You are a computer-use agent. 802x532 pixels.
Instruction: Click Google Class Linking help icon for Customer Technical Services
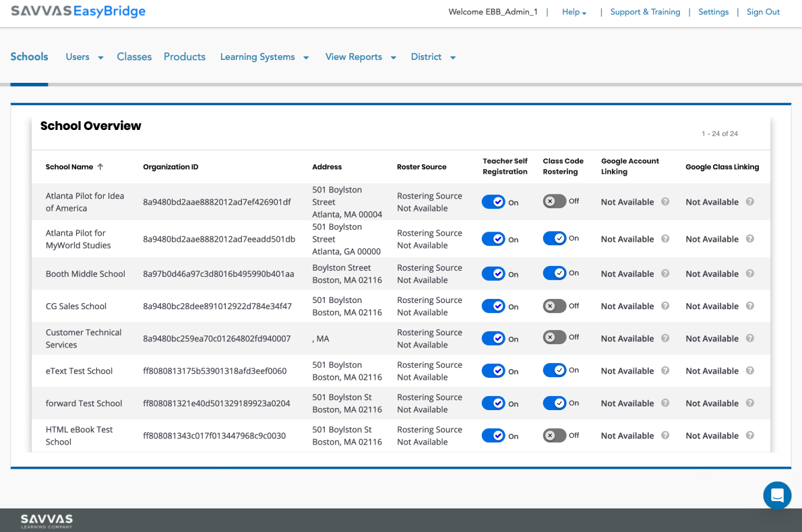[750, 338]
